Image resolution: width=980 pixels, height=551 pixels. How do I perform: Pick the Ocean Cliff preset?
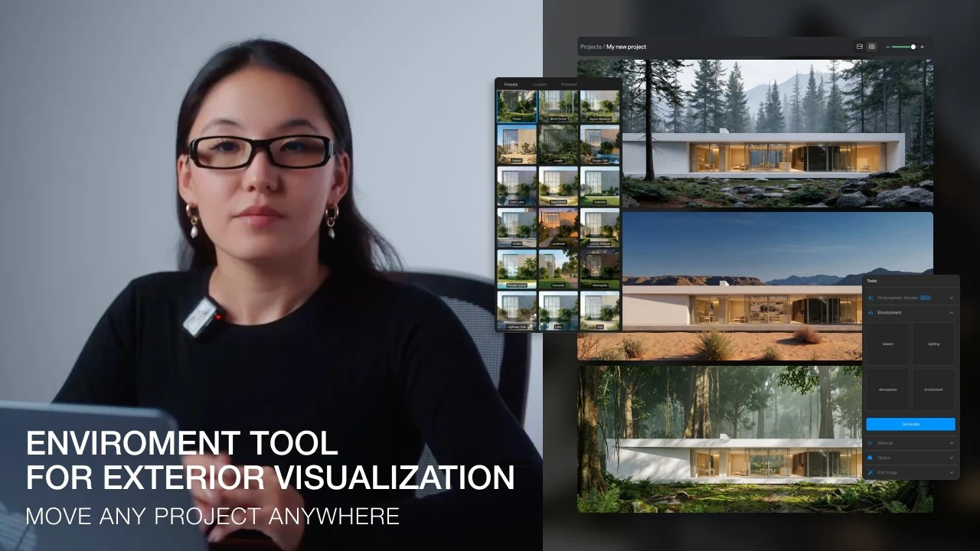point(599,145)
